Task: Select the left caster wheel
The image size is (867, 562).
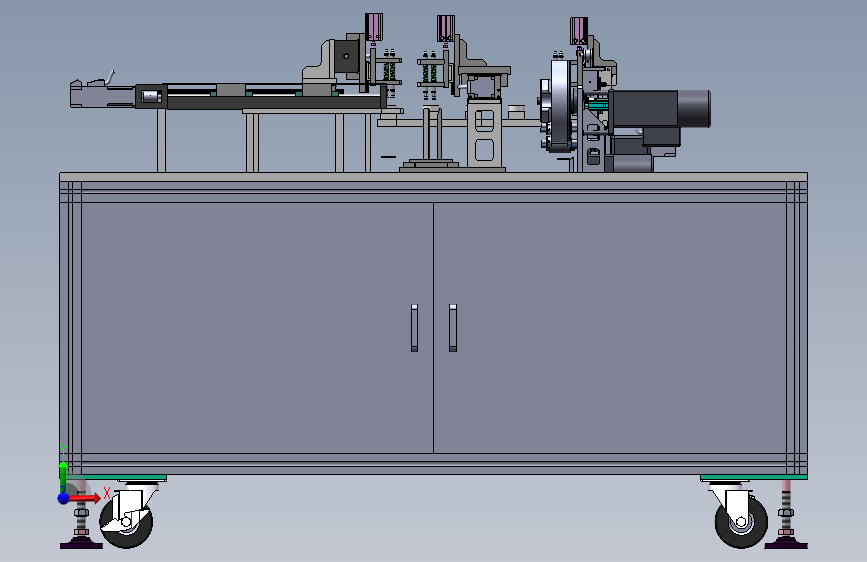Action: click(127, 522)
